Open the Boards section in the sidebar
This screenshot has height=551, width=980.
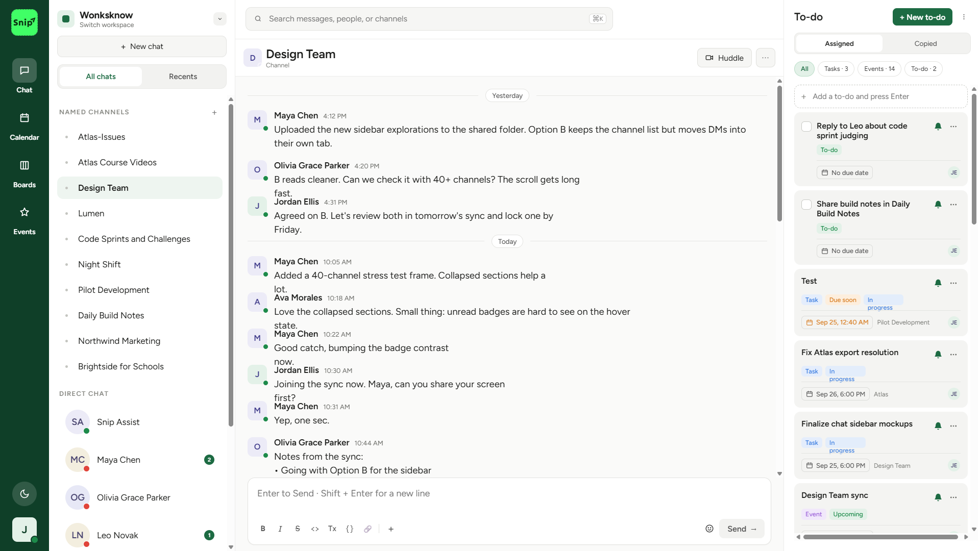24,174
